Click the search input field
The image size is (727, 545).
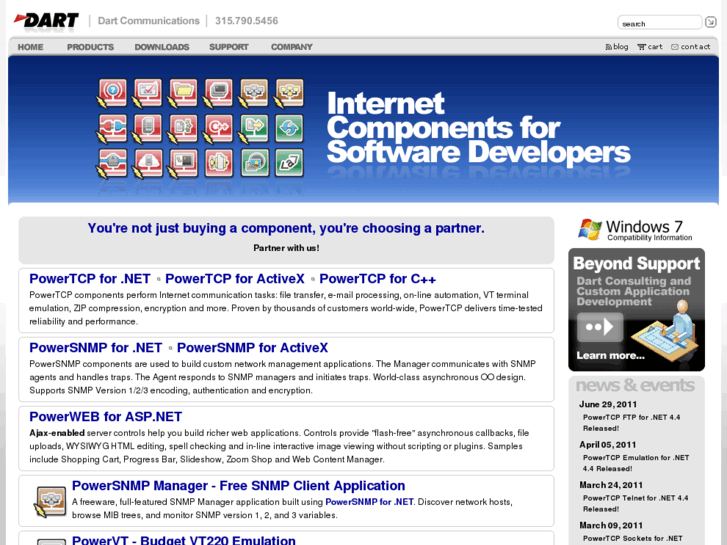[x=660, y=22]
